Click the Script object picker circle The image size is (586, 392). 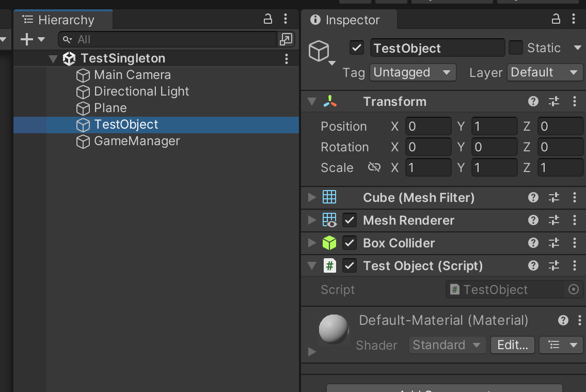(573, 290)
